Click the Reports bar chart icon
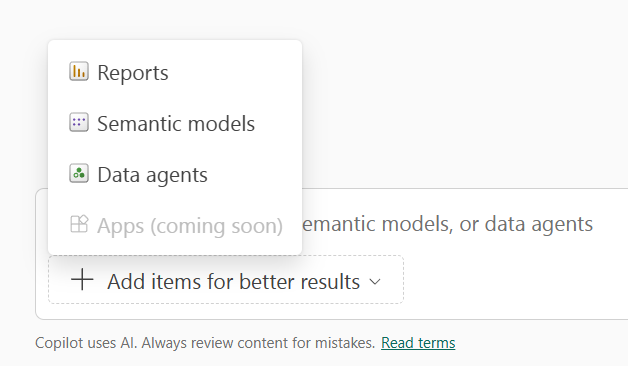This screenshot has width=628, height=366. click(x=79, y=72)
